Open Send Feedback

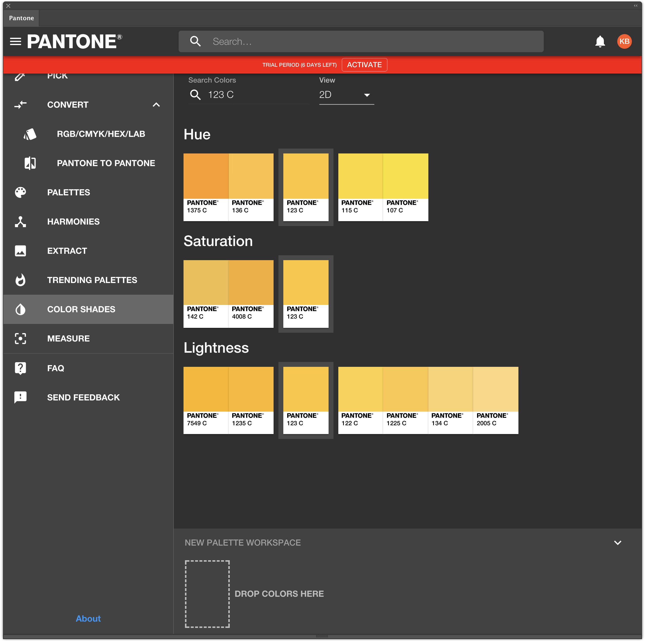click(x=88, y=398)
